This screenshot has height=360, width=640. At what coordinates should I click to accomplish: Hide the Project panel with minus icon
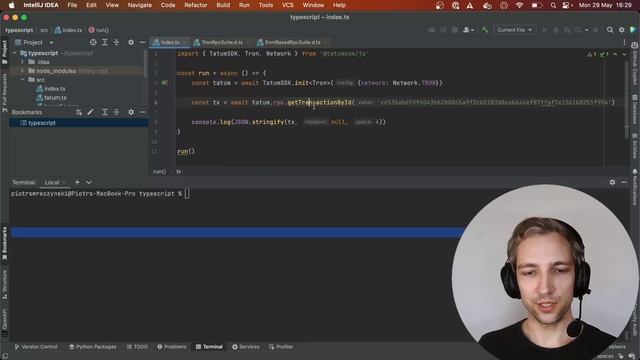coord(142,42)
